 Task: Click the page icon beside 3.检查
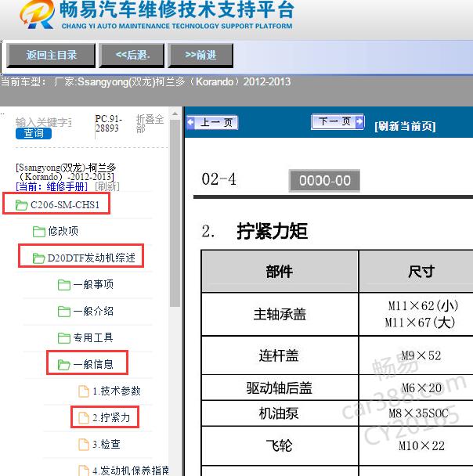(x=84, y=445)
